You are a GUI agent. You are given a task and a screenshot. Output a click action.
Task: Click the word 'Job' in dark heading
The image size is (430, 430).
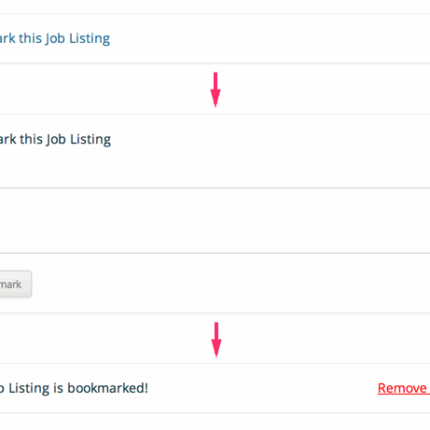pyautogui.click(x=56, y=139)
